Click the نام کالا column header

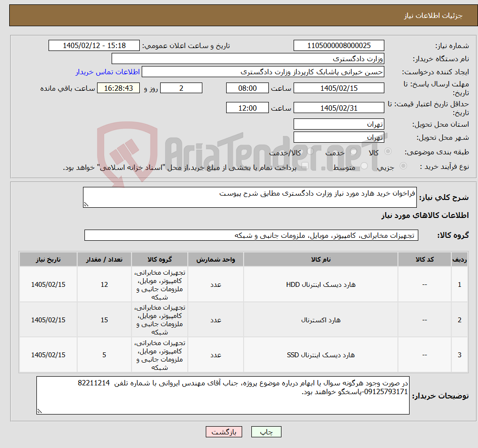pos(321,259)
